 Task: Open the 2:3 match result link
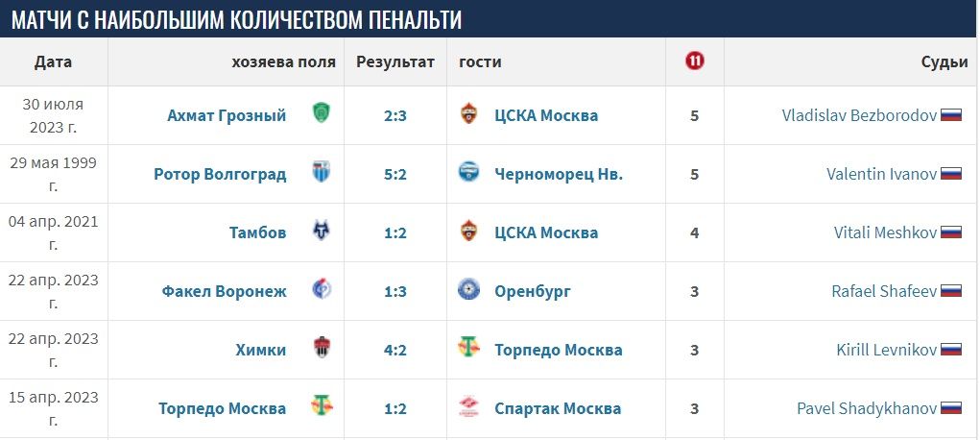click(395, 116)
